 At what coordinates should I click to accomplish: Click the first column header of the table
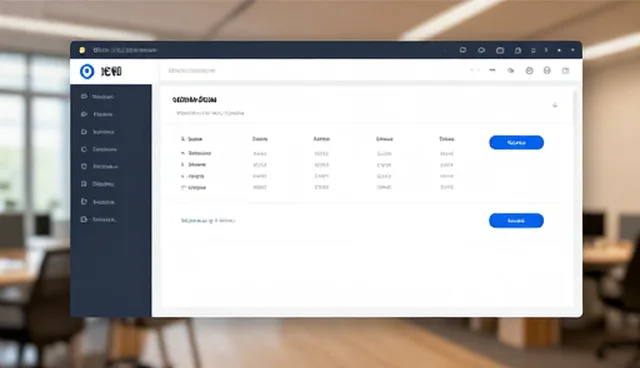point(192,139)
